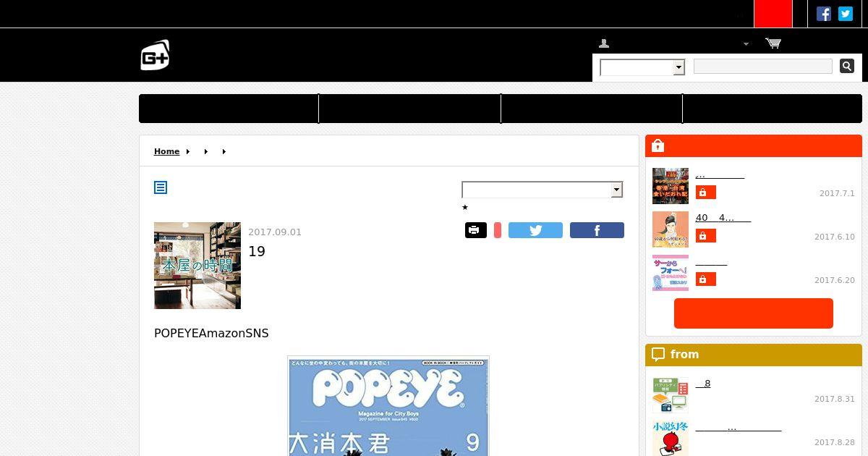Click the printer icon to print the article

(475, 230)
